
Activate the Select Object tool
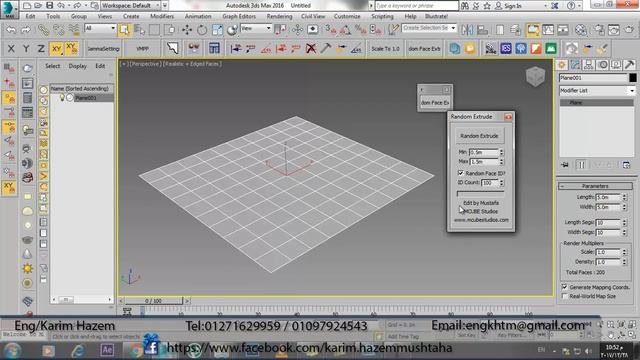coord(124,29)
